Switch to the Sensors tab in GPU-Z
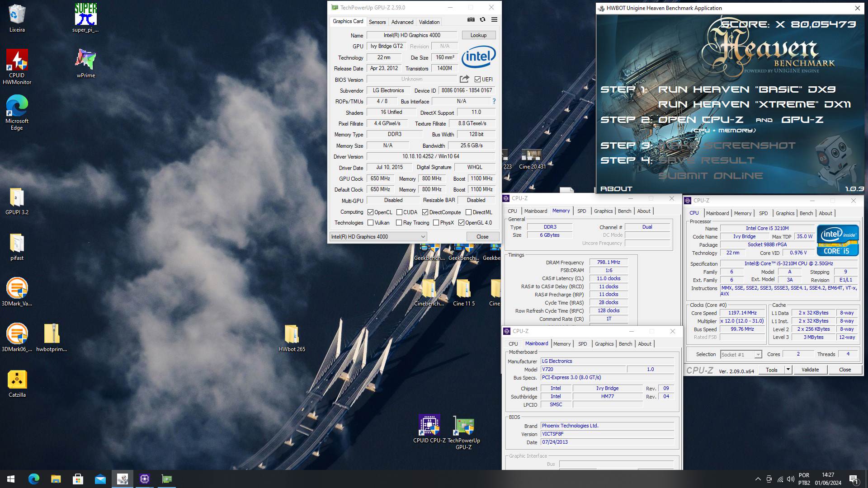 [377, 22]
